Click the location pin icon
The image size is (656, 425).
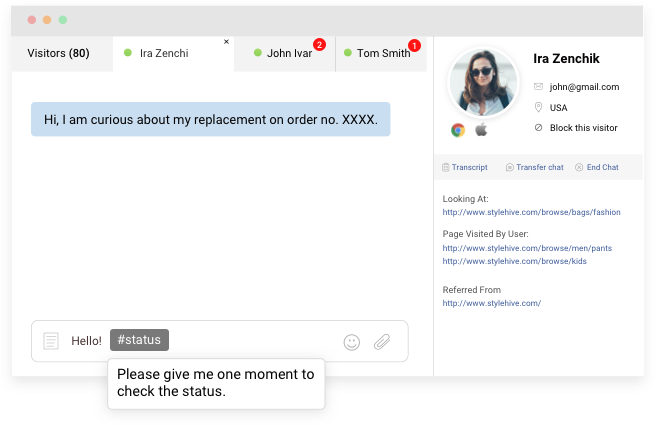pos(539,107)
